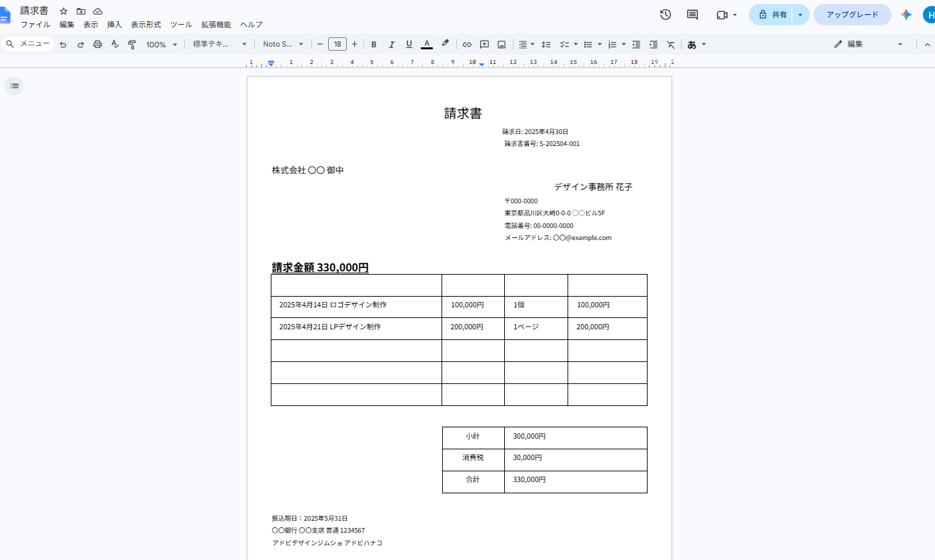
Task: Open the 編集 editing mode dropdown
Action: 868,45
